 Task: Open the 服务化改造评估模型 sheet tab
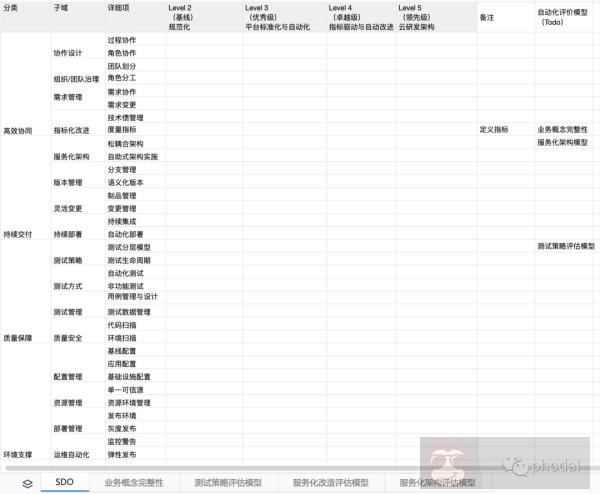tap(331, 483)
